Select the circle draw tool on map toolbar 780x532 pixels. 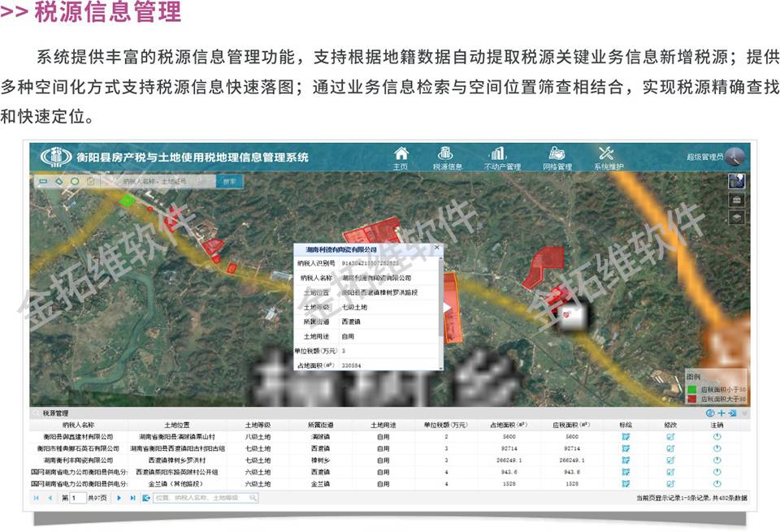74,181
